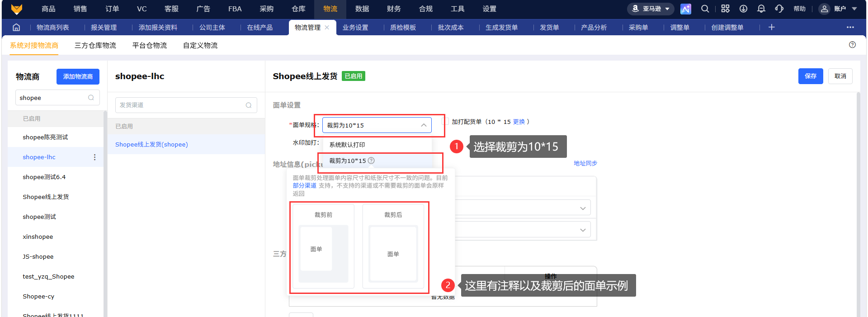Select the 裁剪为10*15 option in the list
Viewport: 868px width, 317px height.
point(377,161)
